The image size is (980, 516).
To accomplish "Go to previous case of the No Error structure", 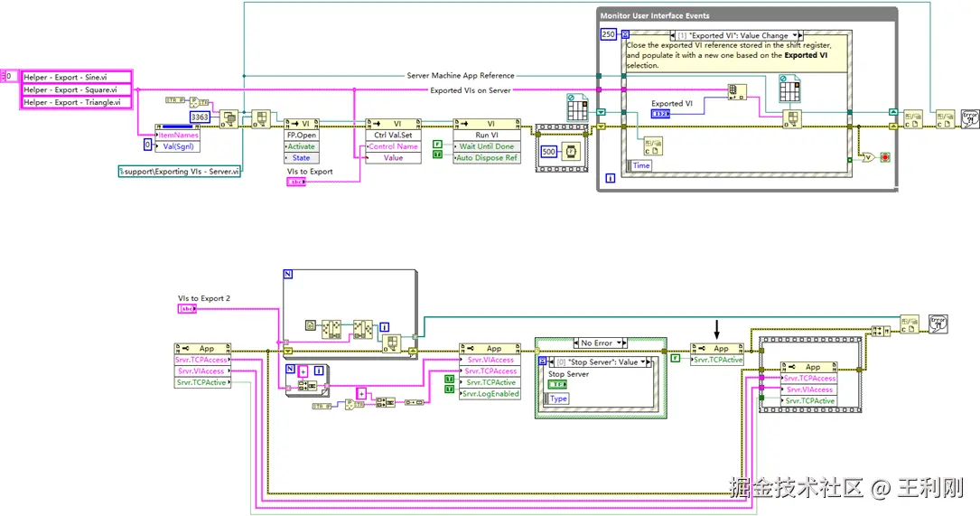I will (576, 342).
